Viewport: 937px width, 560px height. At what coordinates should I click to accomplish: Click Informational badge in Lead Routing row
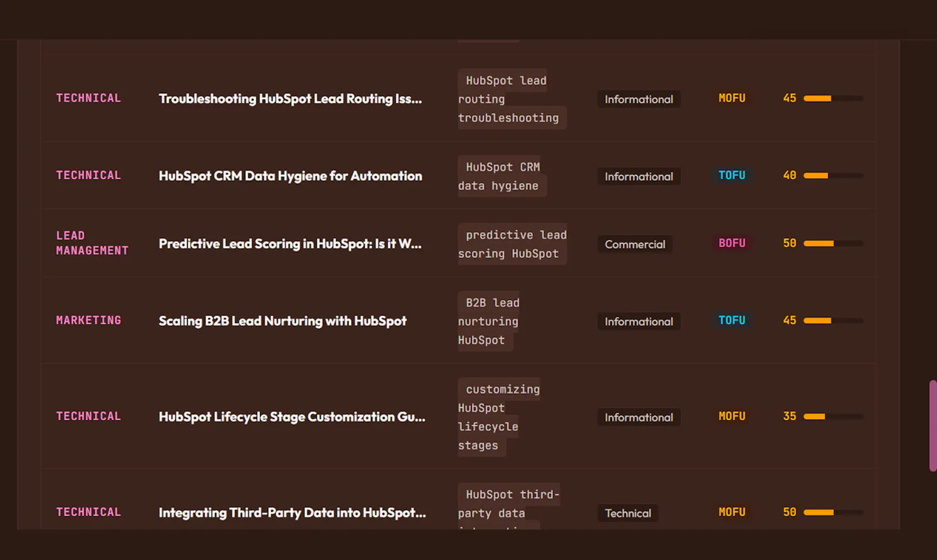click(639, 99)
